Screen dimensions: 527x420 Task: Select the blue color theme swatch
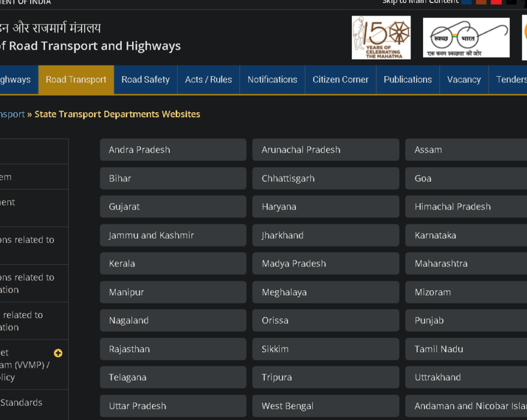[x=466, y=2]
